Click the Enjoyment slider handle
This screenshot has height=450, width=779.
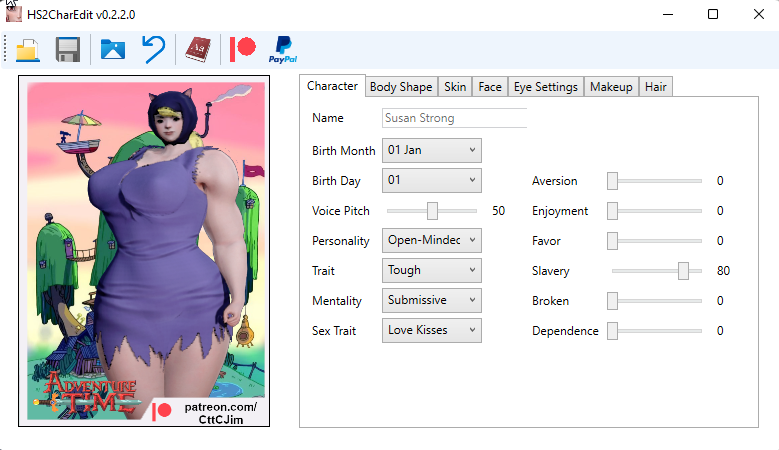pyautogui.click(x=613, y=211)
